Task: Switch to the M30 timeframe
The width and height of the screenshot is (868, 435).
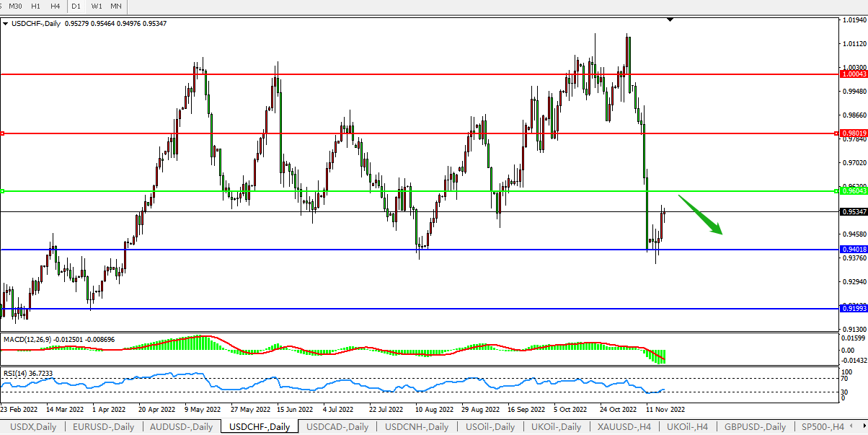Action: click(x=15, y=6)
